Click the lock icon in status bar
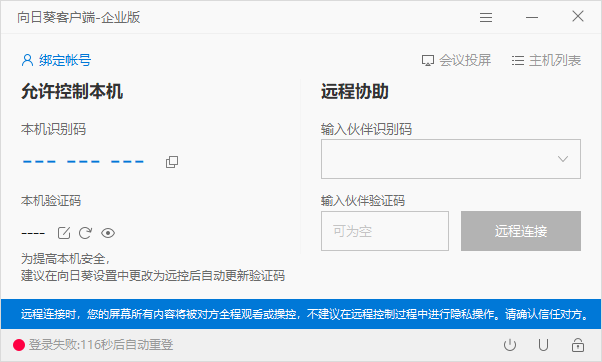 coord(578,345)
